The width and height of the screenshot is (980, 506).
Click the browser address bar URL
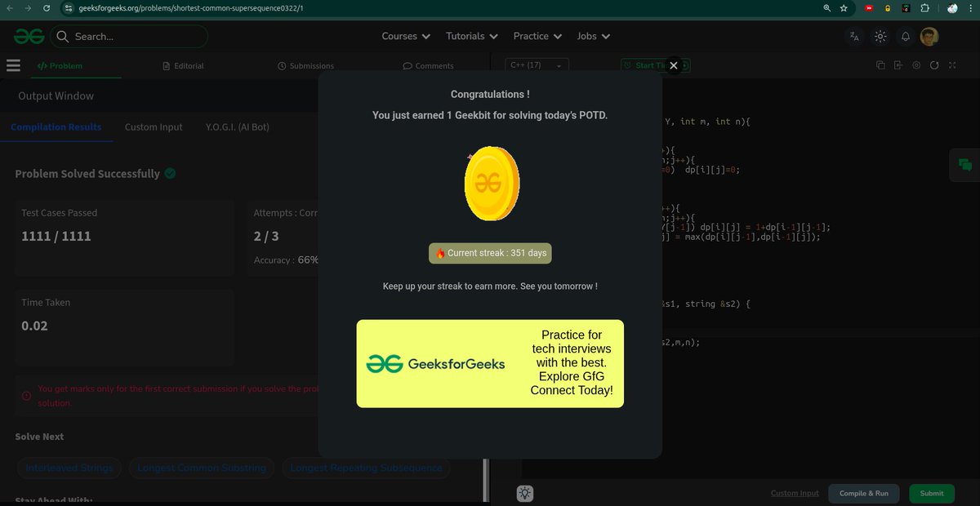(x=191, y=8)
